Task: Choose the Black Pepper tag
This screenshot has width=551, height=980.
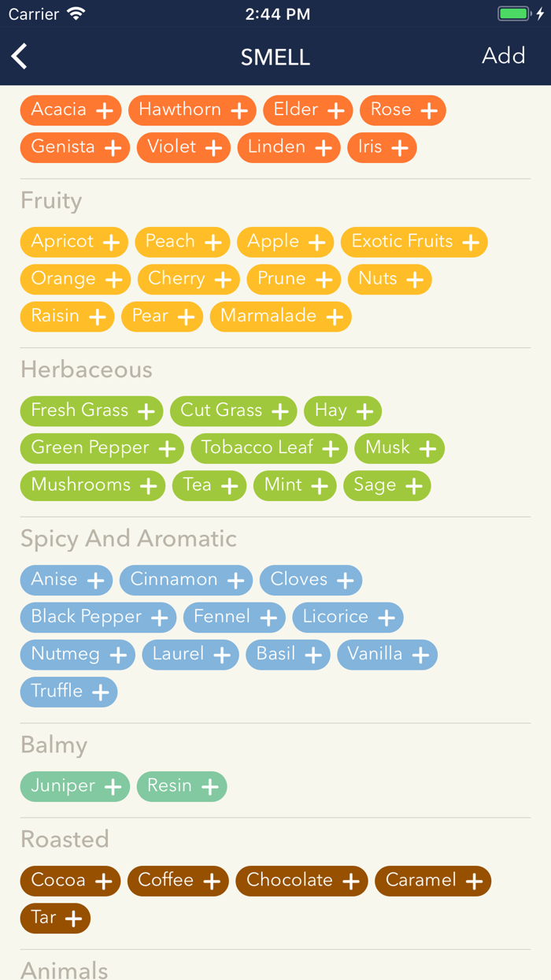Action: [98, 618]
